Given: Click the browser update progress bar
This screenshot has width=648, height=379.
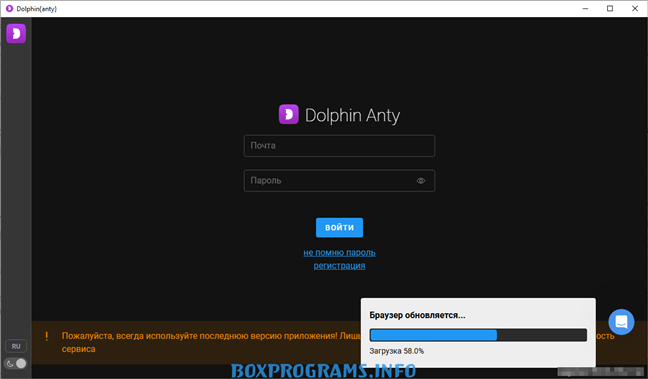Looking at the screenshot, I should (x=478, y=335).
